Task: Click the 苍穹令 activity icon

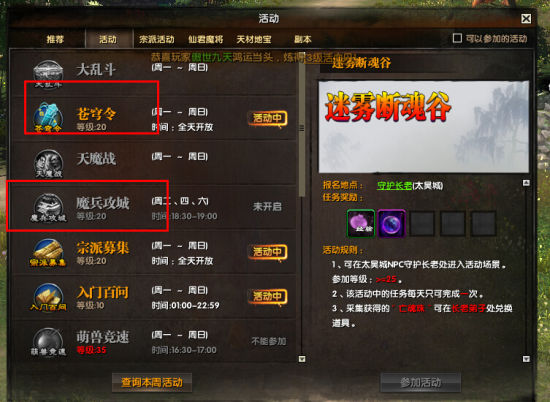Action: pos(48,118)
